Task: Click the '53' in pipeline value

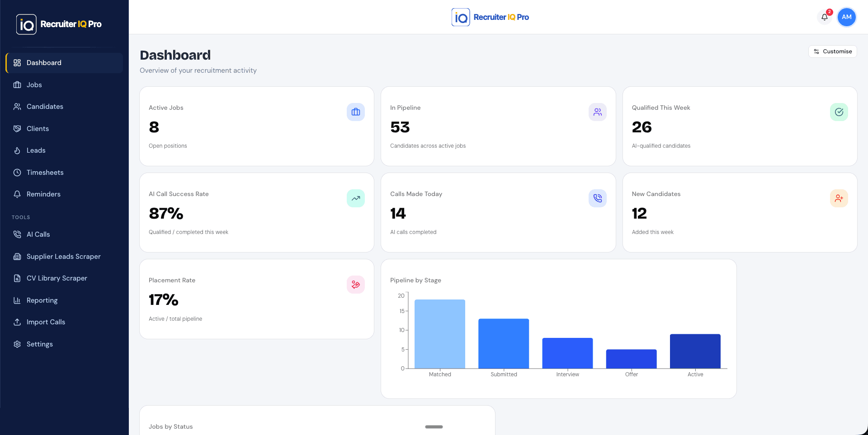Action: (400, 127)
